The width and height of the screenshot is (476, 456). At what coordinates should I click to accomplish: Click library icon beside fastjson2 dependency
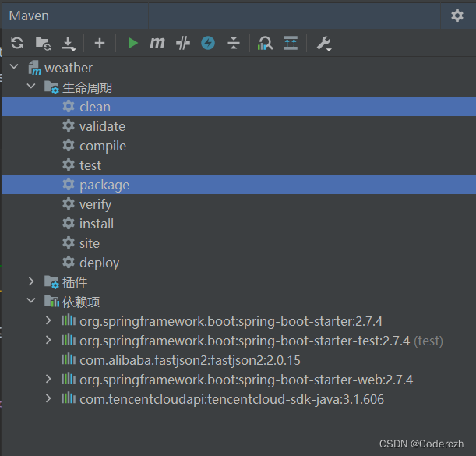(x=69, y=359)
